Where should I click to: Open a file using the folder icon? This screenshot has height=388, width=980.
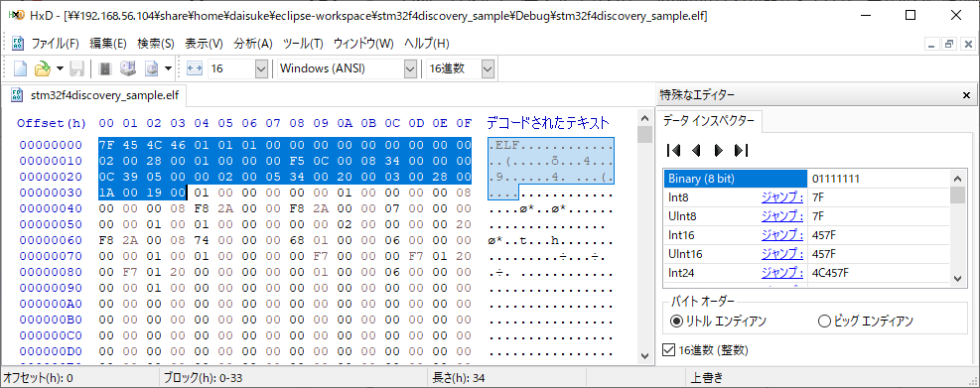tap(42, 68)
